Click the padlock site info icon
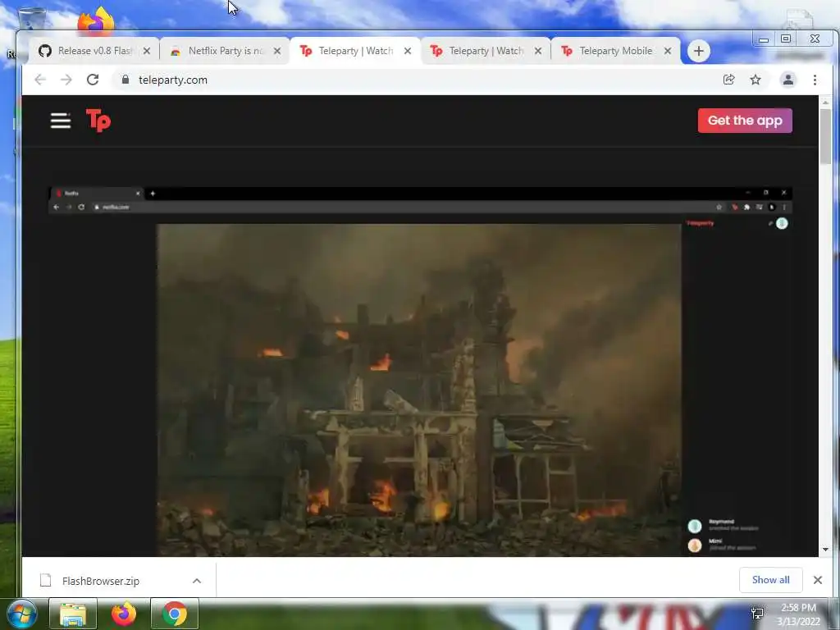Image resolution: width=840 pixels, height=630 pixels. pyautogui.click(x=126, y=80)
